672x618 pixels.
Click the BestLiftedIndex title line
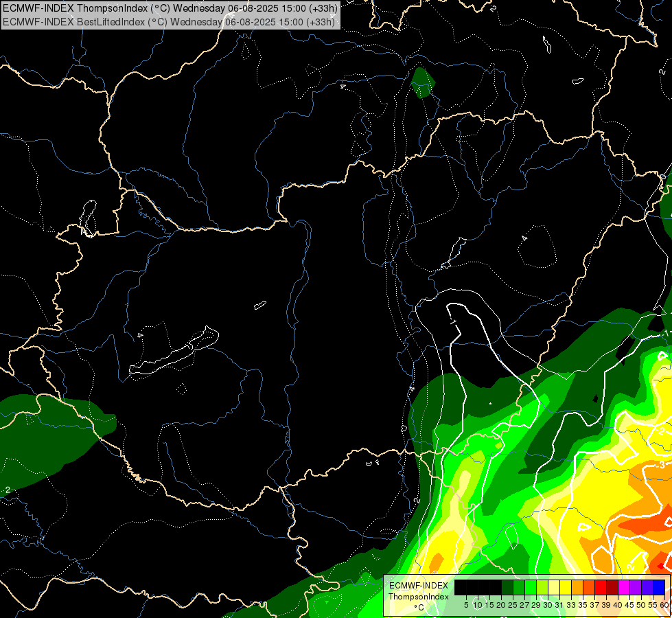(168, 21)
